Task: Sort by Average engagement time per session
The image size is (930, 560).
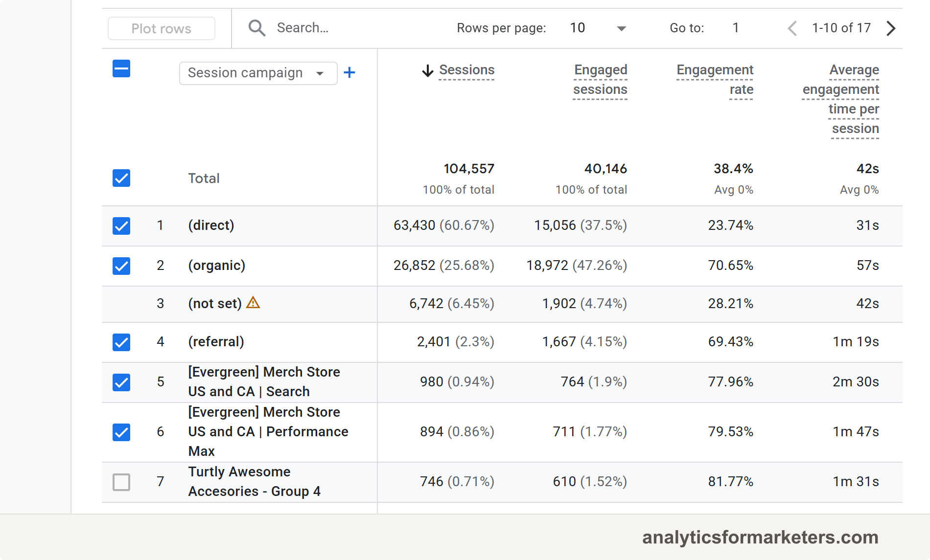Action: 841,99
